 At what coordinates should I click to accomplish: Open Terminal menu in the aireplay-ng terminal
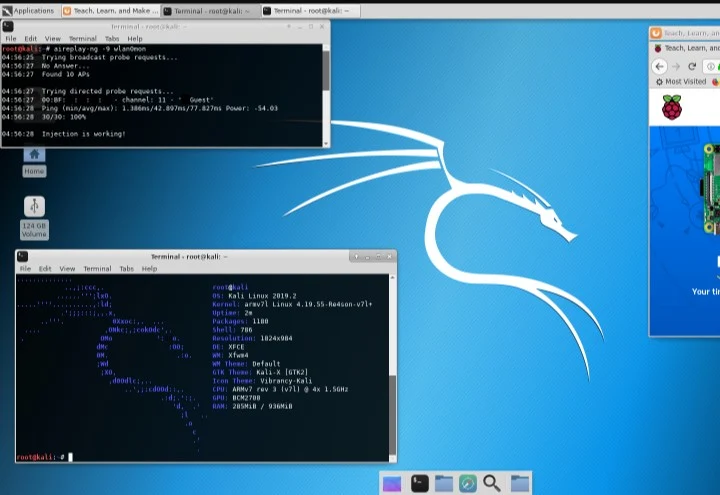[83, 39]
